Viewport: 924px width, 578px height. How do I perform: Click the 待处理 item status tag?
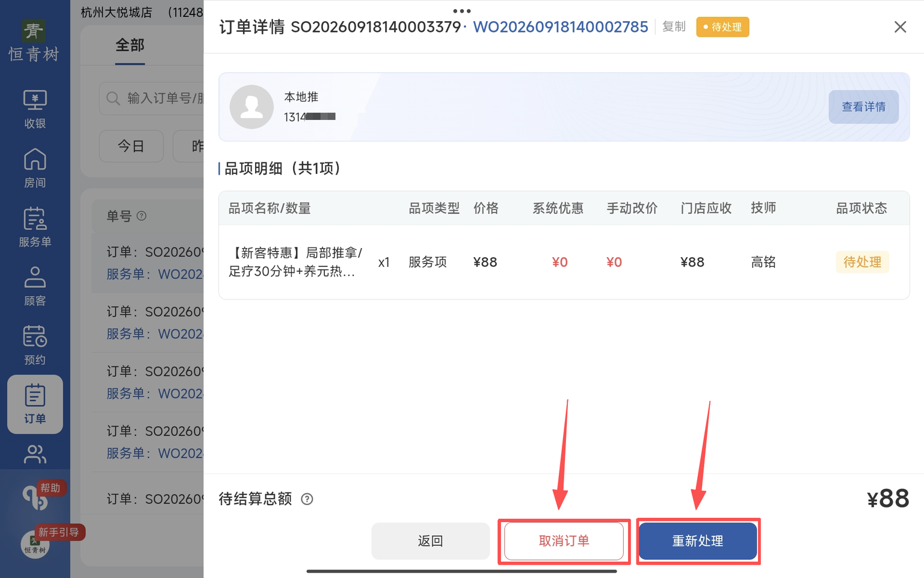click(x=862, y=262)
